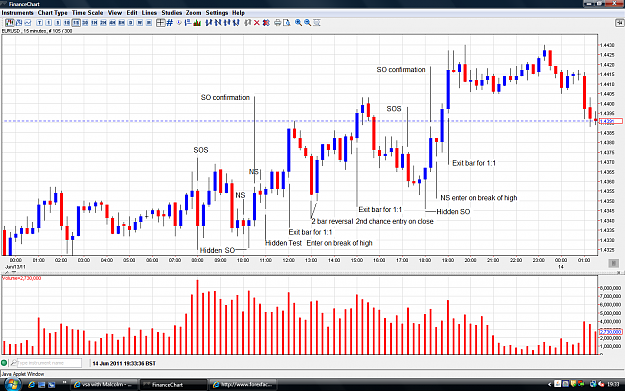
Task: Click the '2 bar reversal' annotation text
Action: (332, 221)
